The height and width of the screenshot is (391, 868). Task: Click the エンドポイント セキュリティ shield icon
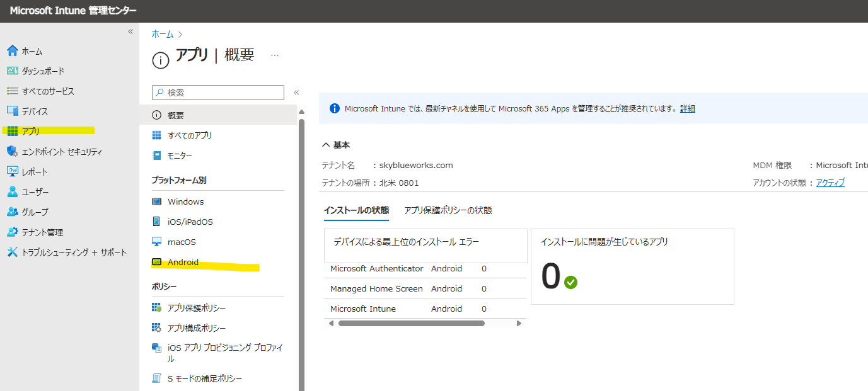(12, 152)
